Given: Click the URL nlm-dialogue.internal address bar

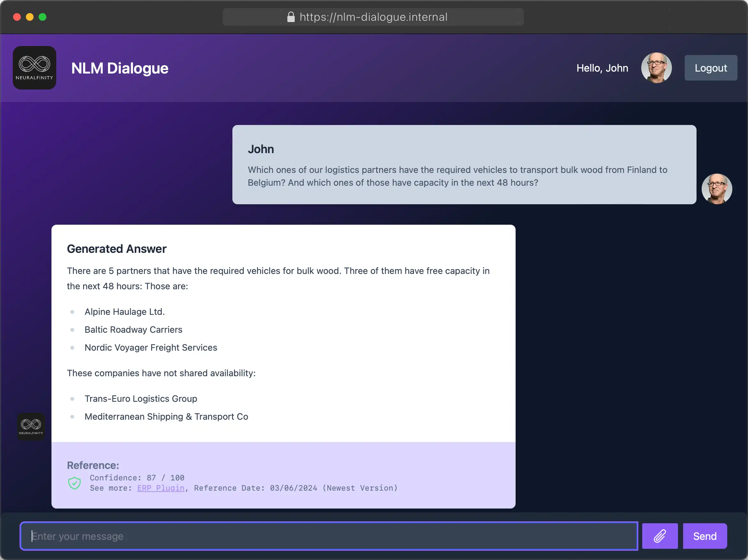Looking at the screenshot, I should tap(373, 17).
